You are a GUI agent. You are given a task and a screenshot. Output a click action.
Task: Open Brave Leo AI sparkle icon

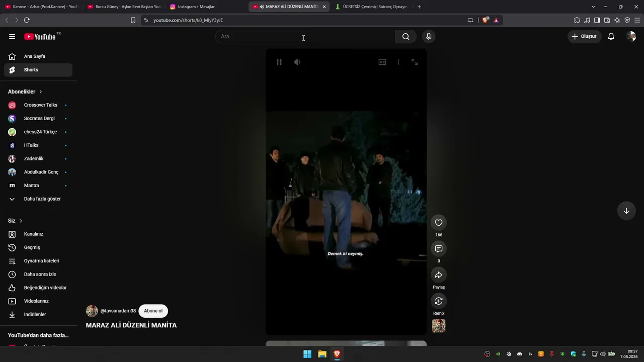coord(617,20)
